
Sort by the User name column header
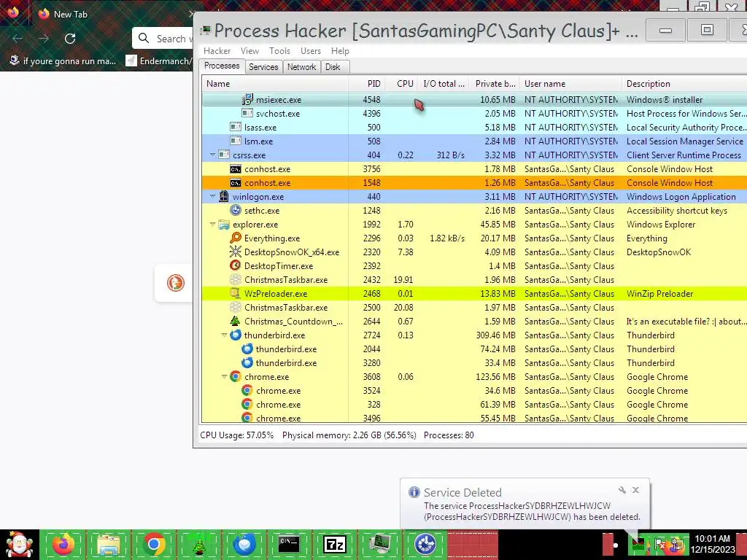click(570, 84)
